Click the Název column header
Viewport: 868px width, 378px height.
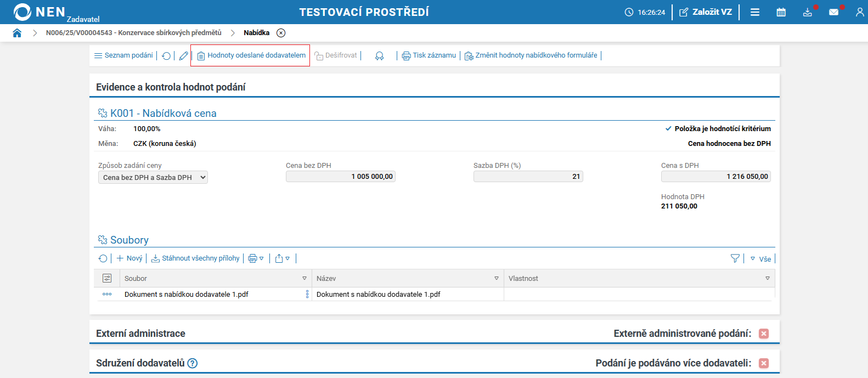pyautogui.click(x=408, y=278)
